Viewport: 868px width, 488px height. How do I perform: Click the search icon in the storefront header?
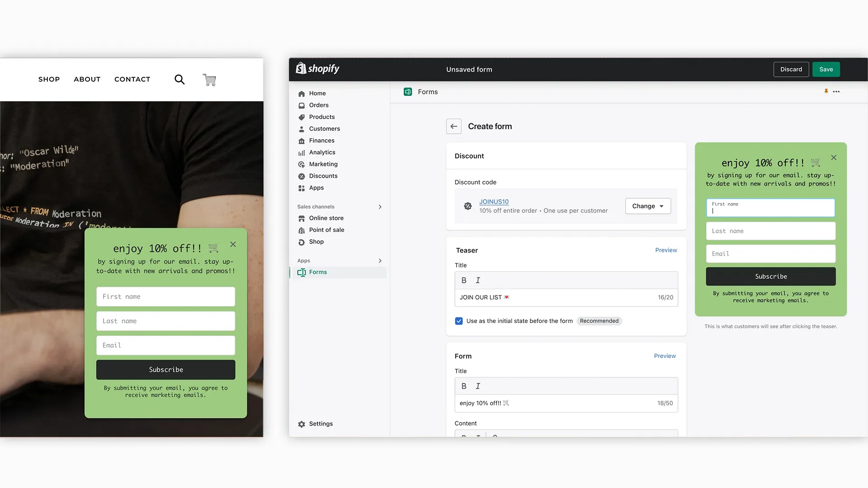click(179, 79)
